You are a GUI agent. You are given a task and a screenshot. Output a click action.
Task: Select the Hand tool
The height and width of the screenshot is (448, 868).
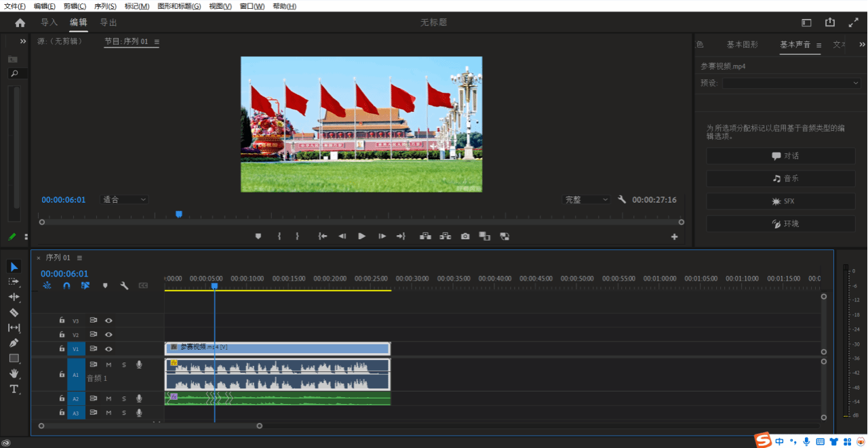[14, 373]
